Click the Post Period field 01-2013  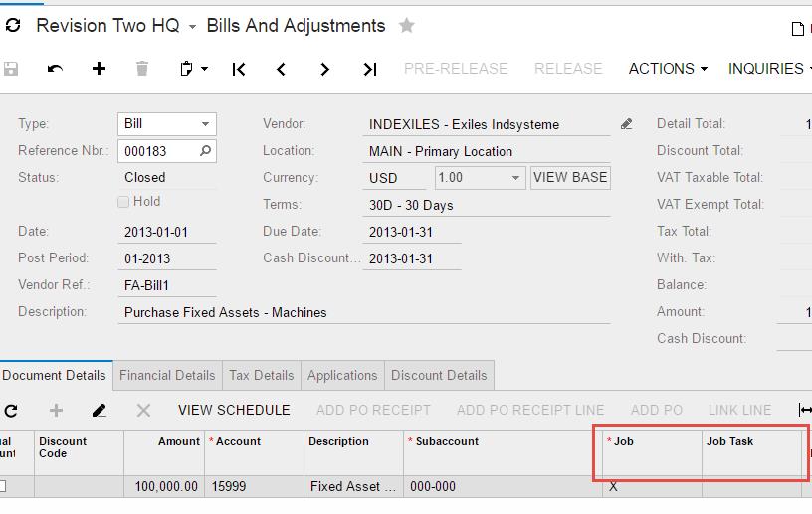[x=167, y=258]
